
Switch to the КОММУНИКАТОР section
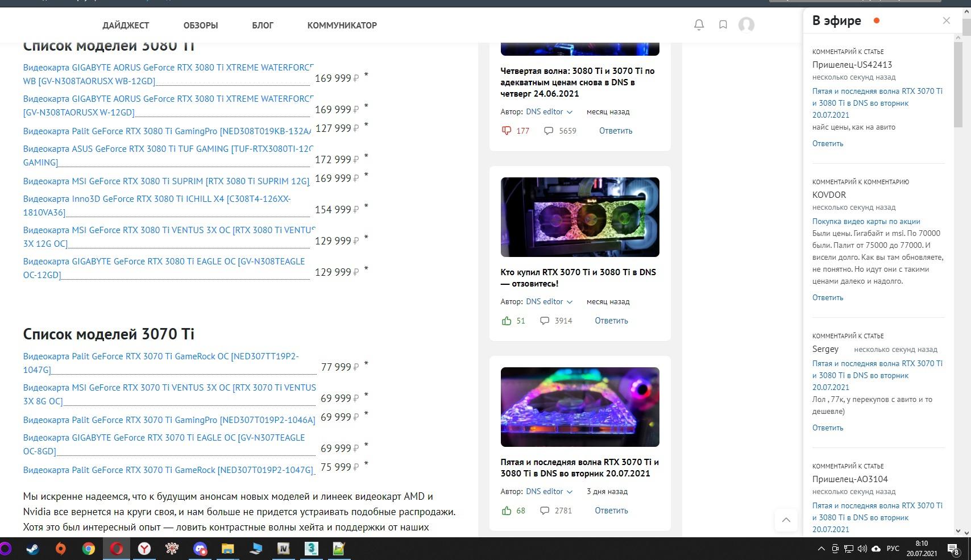click(x=342, y=25)
